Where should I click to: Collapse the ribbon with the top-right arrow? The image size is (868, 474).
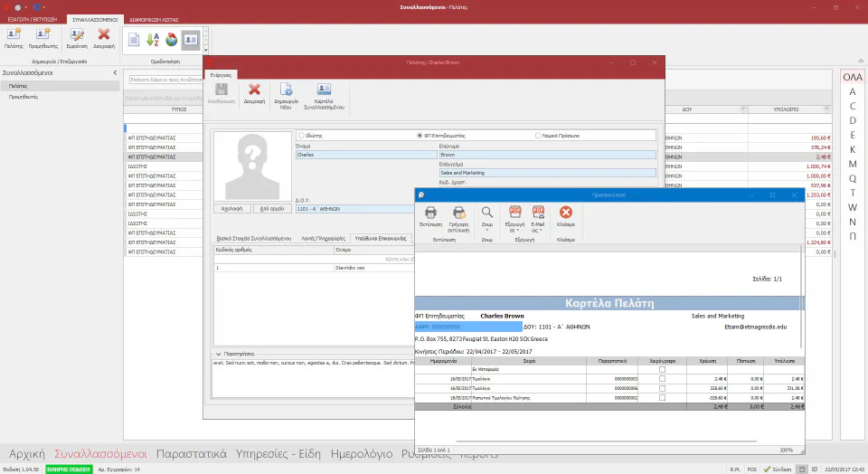(x=861, y=61)
